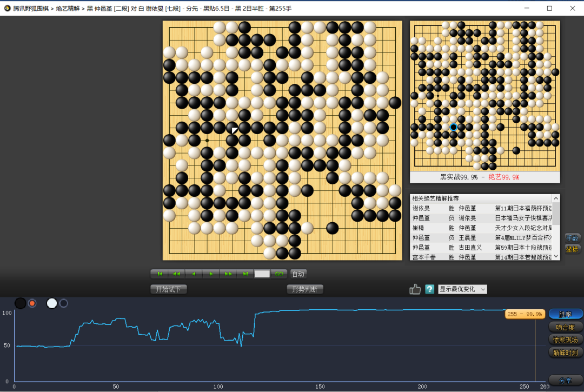Click the blue-circled stone on mini board

(453, 127)
